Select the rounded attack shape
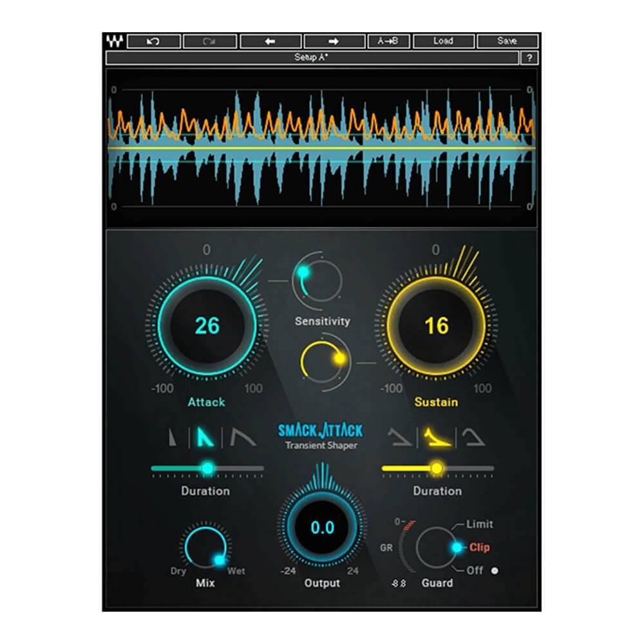 (243, 437)
